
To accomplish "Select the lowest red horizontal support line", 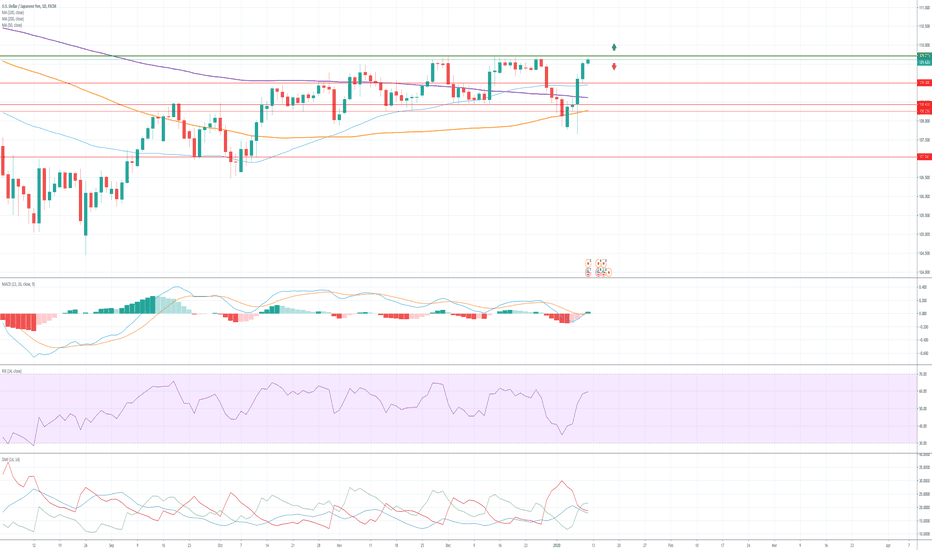I will tap(300, 157).
